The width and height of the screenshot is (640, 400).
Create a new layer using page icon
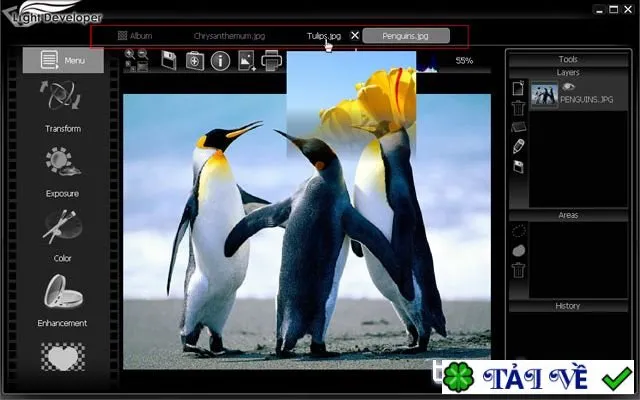[x=518, y=88]
